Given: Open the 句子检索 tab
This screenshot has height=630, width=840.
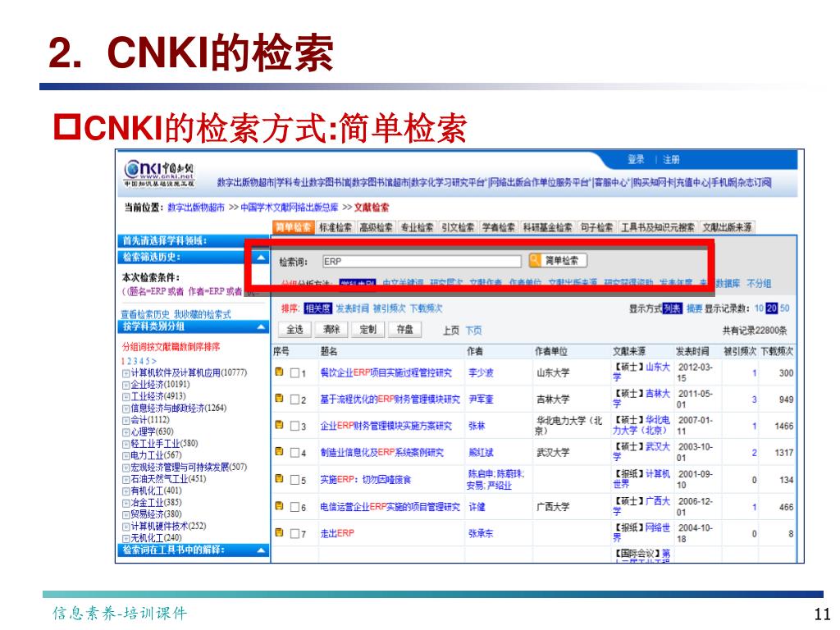Looking at the screenshot, I should [596, 227].
